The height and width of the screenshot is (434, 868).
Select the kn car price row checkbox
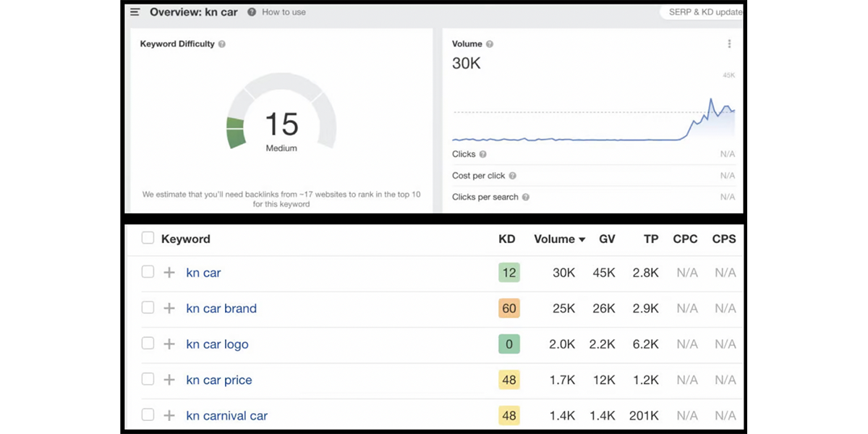[148, 379]
